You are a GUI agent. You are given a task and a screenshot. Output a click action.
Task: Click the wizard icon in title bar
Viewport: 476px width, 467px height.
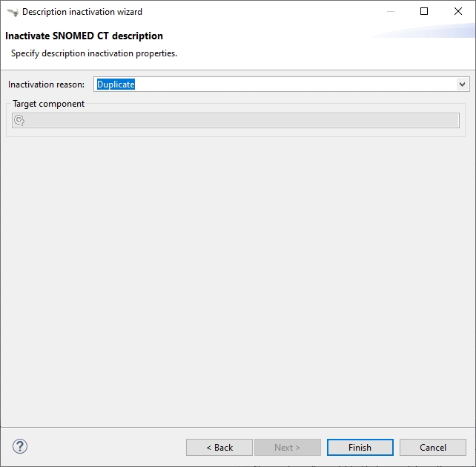12,12
